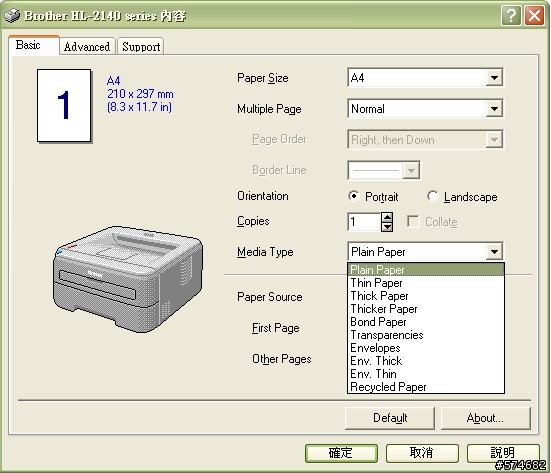Increase copies with the up arrow

click(x=387, y=217)
